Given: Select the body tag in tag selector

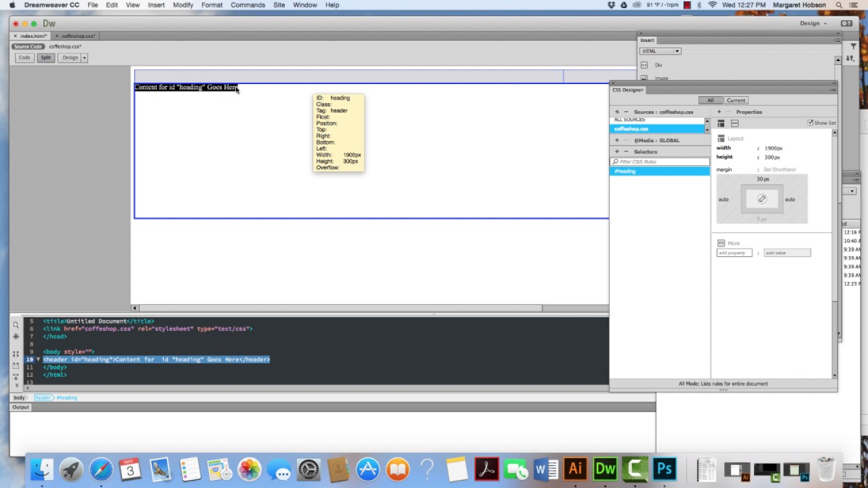Looking at the screenshot, I should (x=19, y=398).
